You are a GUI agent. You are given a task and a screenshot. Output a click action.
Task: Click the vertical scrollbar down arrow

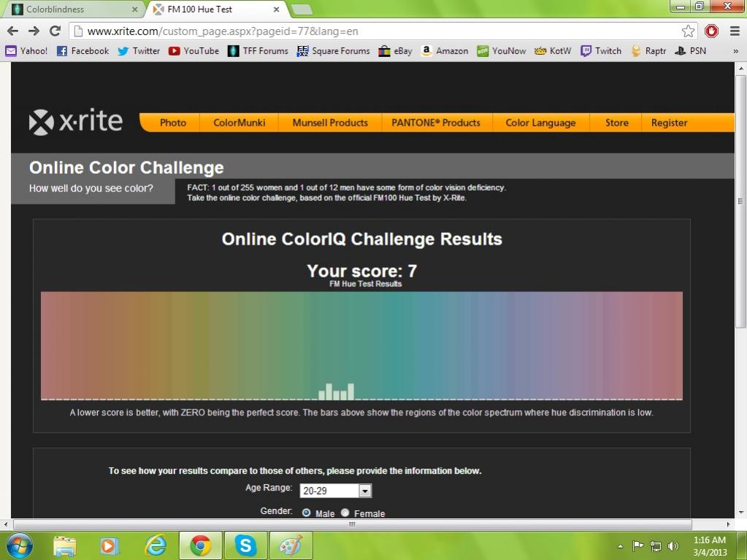pos(740,513)
